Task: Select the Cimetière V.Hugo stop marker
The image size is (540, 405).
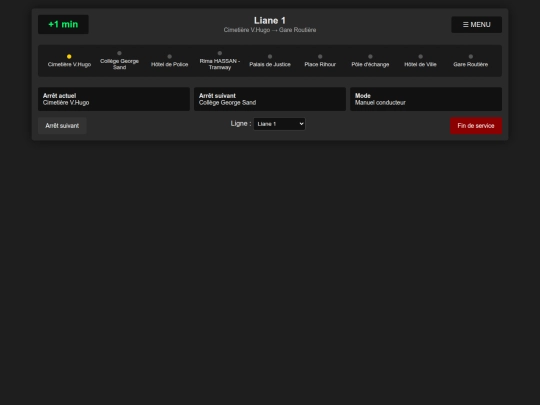Action: [69, 56]
